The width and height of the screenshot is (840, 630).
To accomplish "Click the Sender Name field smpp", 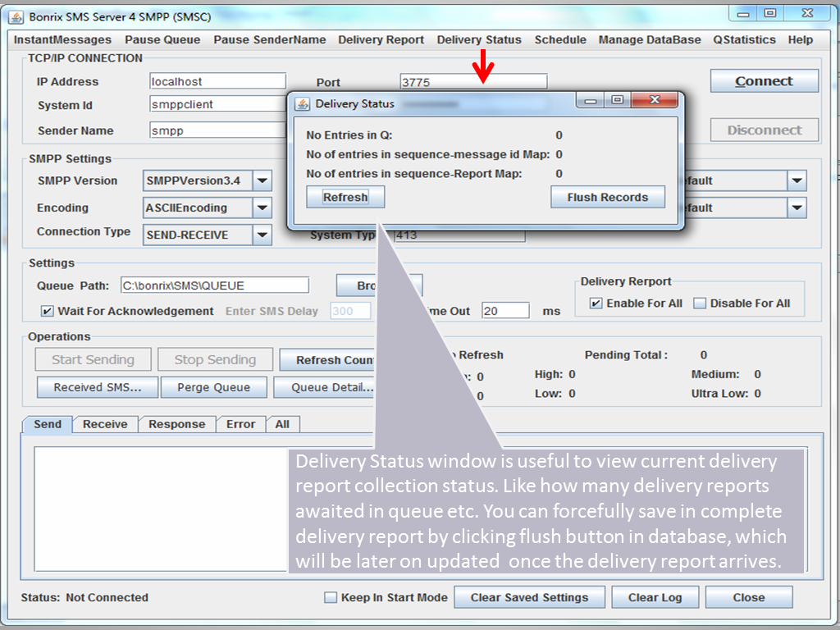I will point(217,130).
